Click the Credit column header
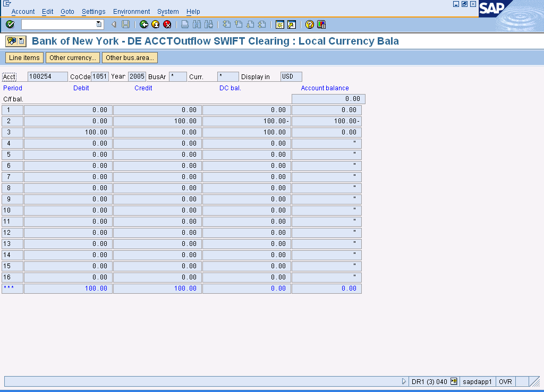 pos(143,88)
